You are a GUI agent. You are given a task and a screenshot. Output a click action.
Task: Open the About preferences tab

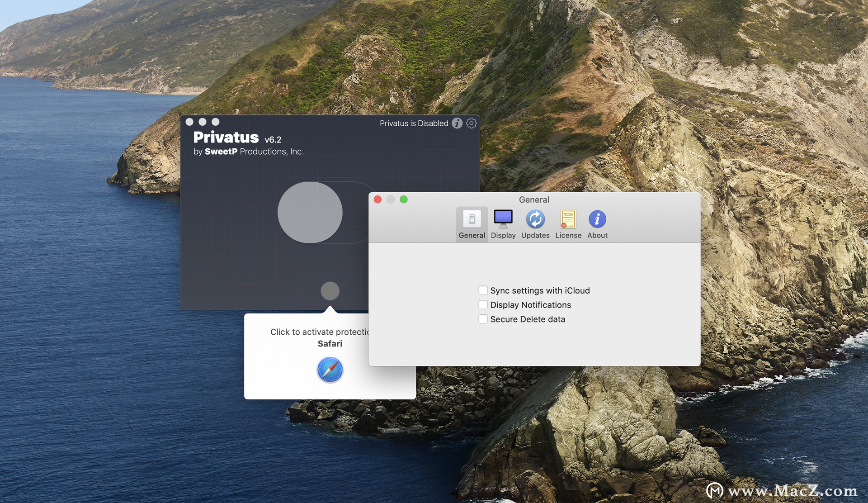pos(597,224)
